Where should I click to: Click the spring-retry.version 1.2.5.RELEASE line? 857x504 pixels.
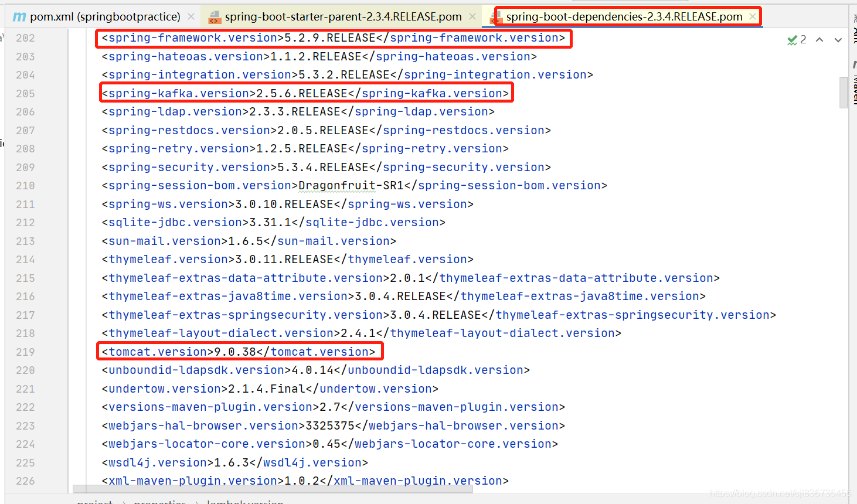[305, 149]
